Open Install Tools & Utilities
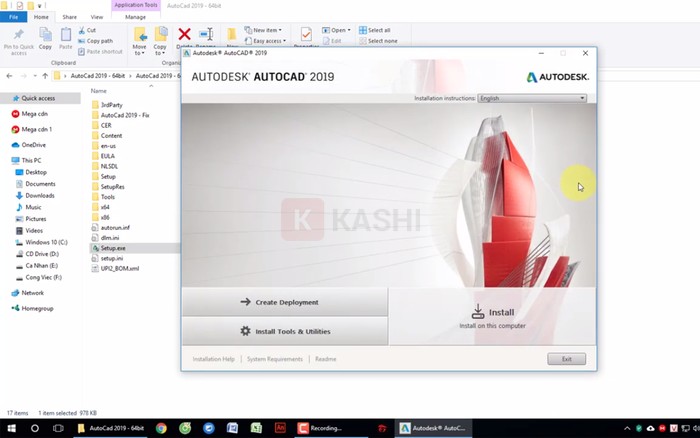The image size is (700, 438). [x=285, y=331]
